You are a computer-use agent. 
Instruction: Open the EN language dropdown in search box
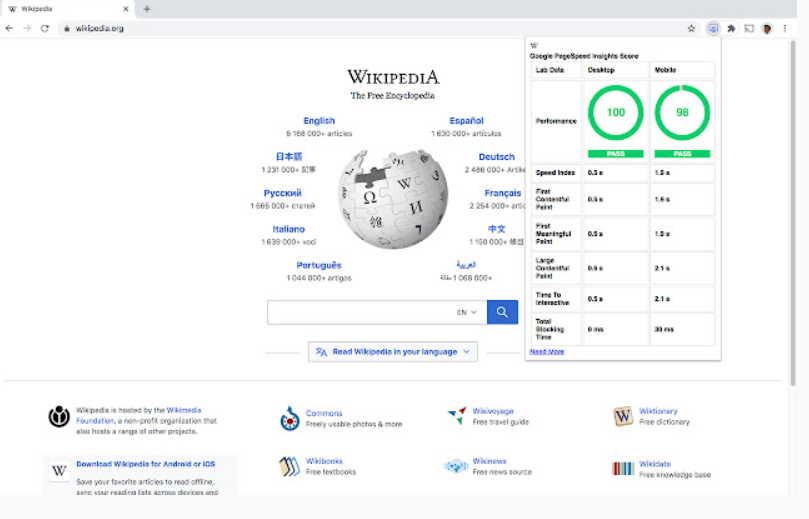click(x=466, y=312)
